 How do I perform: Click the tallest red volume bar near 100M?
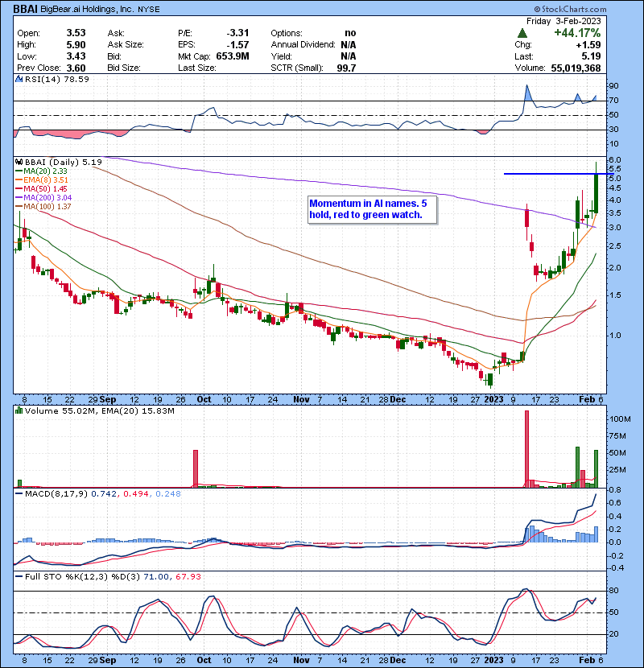tap(526, 448)
